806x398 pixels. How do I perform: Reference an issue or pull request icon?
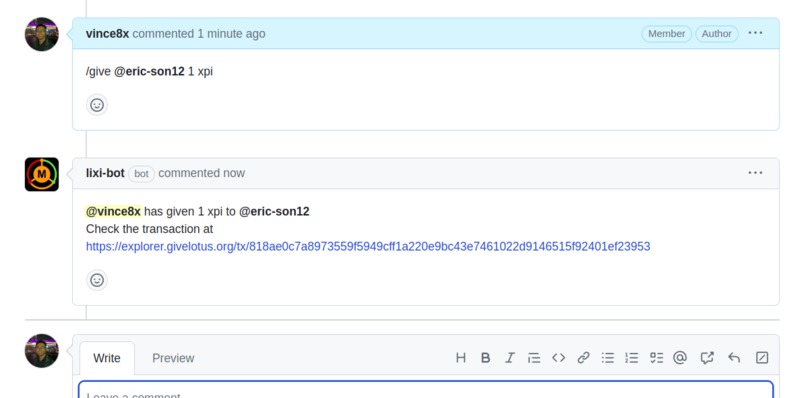[x=707, y=358]
